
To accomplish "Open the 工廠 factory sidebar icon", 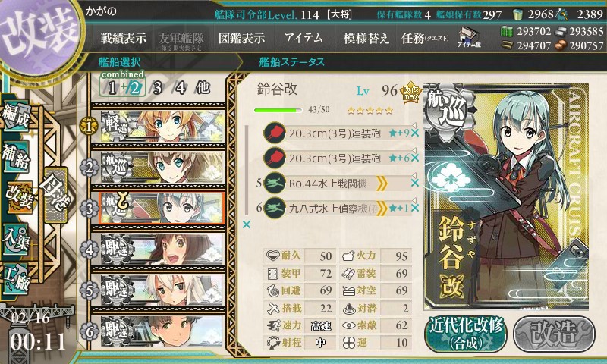I will click(16, 279).
